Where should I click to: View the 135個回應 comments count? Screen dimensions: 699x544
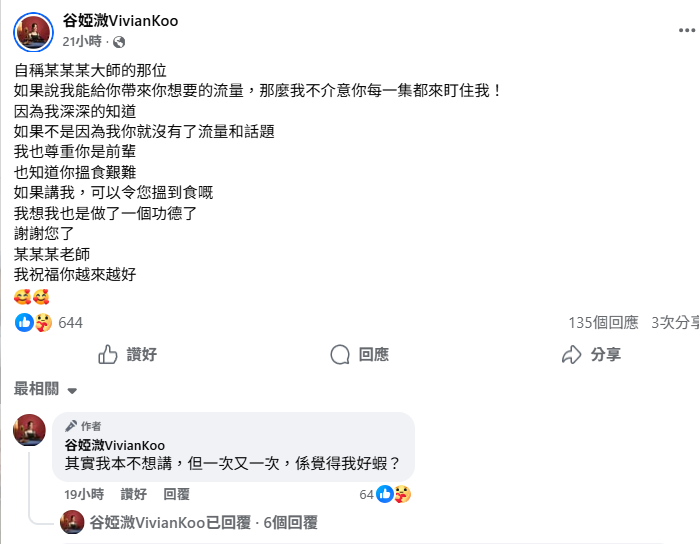coord(602,323)
